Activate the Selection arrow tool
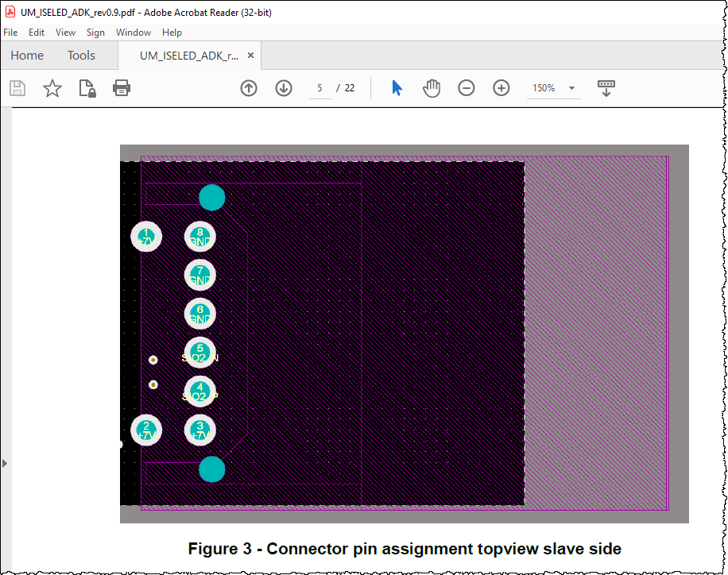The width and height of the screenshot is (728, 575). tap(396, 88)
